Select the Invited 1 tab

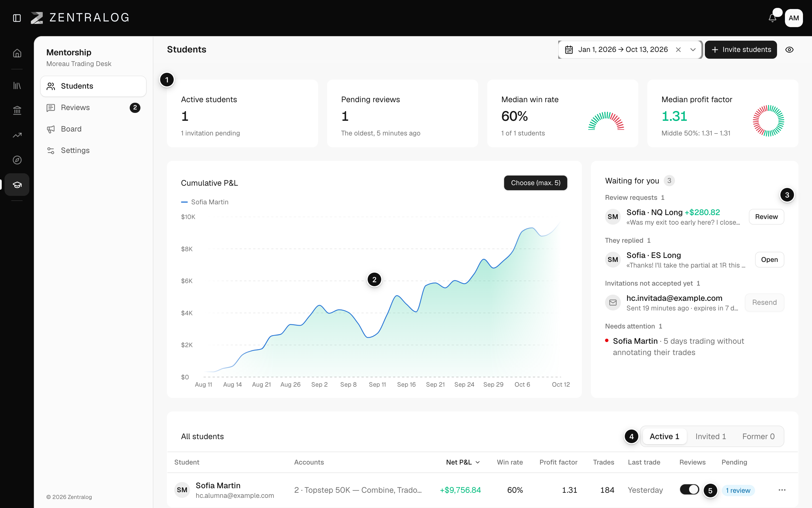coord(711,436)
